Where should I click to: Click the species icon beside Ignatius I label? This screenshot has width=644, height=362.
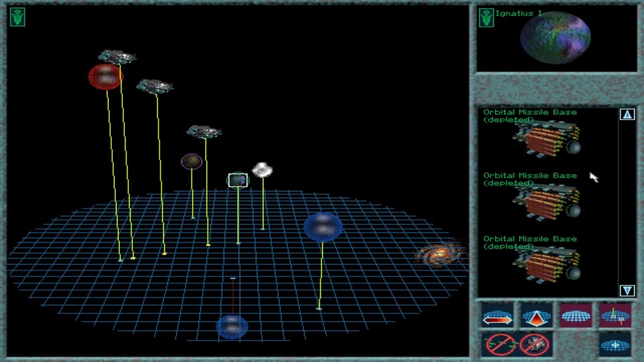coord(486,18)
